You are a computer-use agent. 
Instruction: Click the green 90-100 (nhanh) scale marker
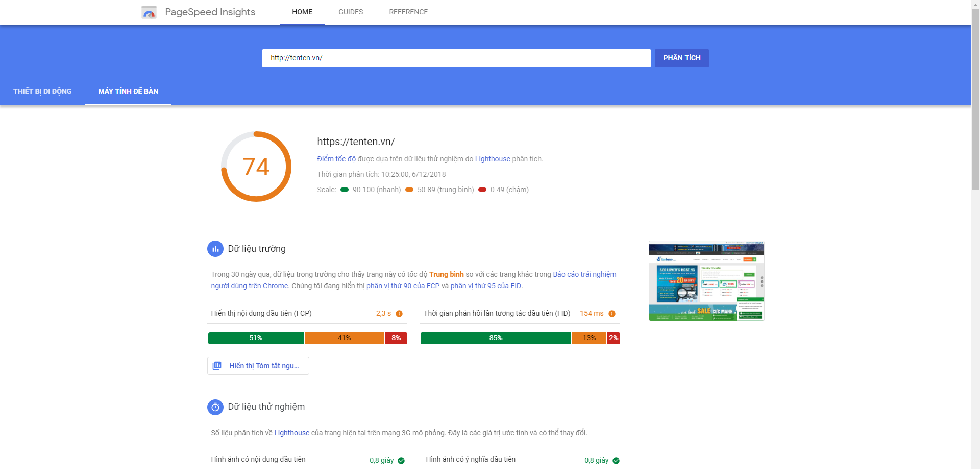(x=345, y=190)
